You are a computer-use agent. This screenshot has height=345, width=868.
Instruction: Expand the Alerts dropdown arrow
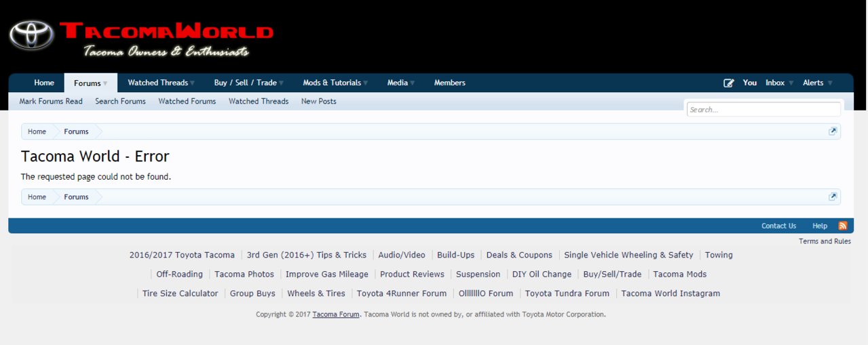click(829, 83)
